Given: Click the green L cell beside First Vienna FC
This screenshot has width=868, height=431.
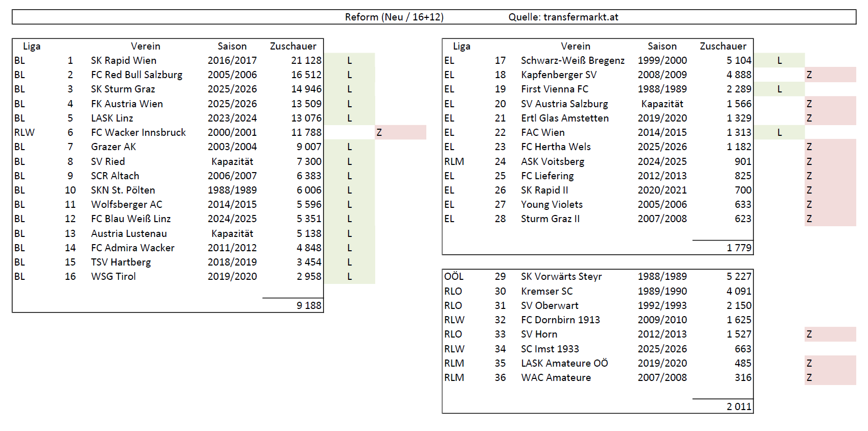Looking at the screenshot, I should click(x=779, y=89).
